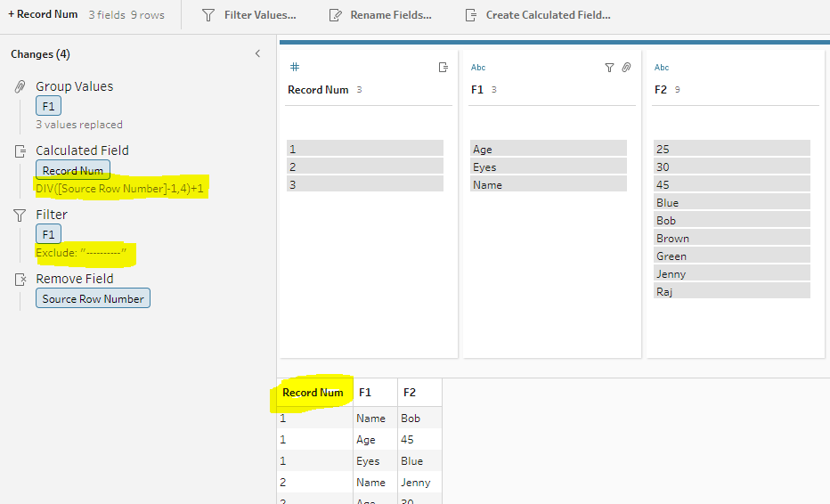Open the # data type menu for Record Num

pos(295,68)
